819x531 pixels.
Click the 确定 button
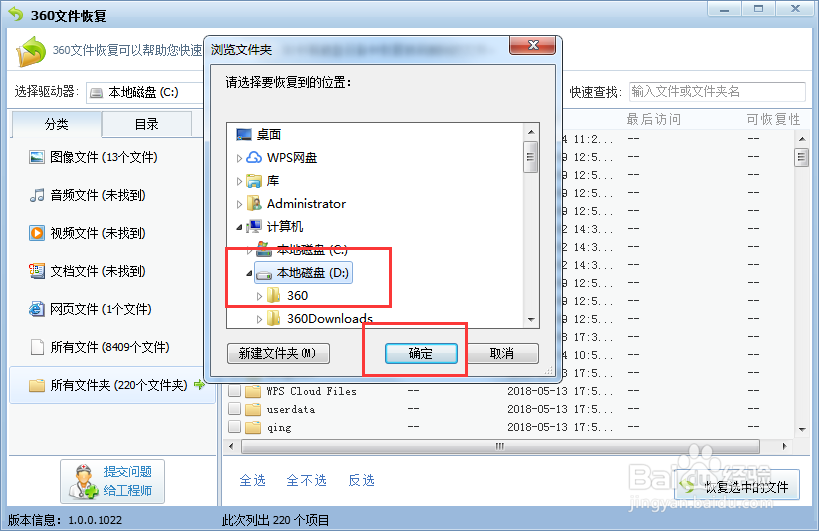pyautogui.click(x=421, y=353)
